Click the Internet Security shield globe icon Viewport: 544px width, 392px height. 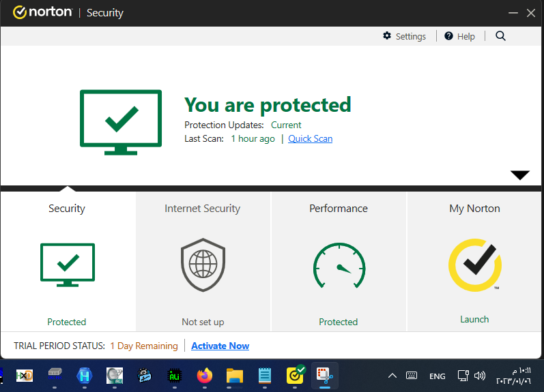tap(203, 265)
